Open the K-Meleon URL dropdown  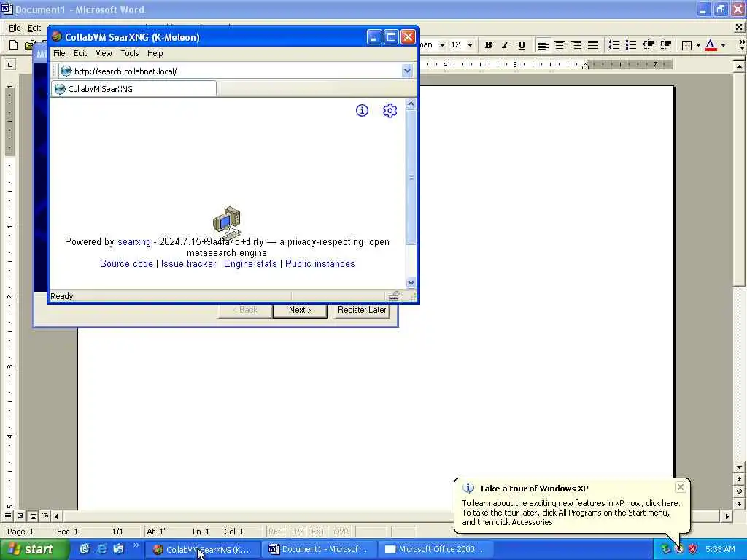407,71
